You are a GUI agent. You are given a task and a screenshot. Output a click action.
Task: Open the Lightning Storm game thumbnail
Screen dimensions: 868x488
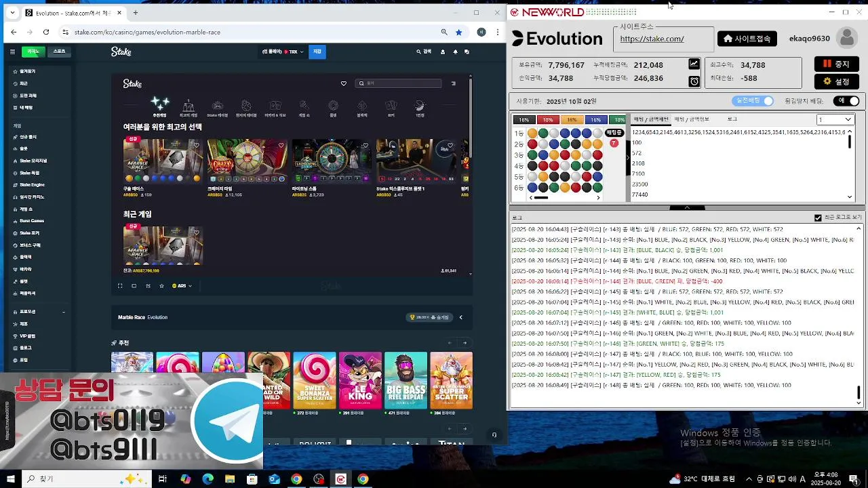(x=332, y=161)
